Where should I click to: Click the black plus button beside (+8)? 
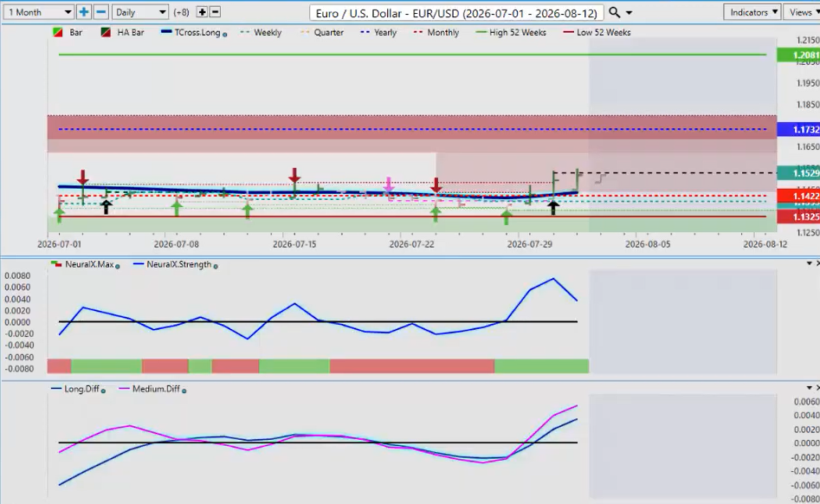[x=202, y=12]
